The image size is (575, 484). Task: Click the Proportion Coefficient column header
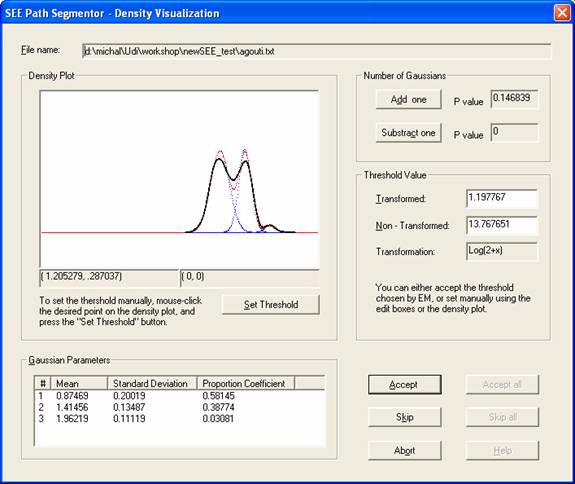246,384
